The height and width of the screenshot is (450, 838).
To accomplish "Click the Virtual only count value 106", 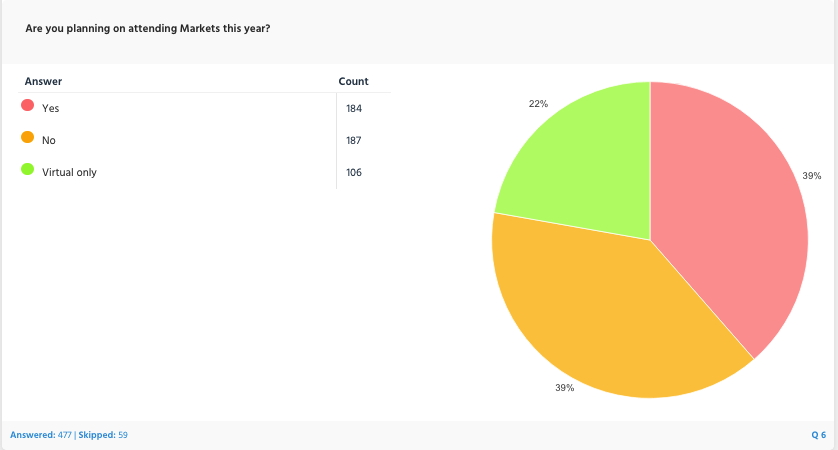I will 353,172.
